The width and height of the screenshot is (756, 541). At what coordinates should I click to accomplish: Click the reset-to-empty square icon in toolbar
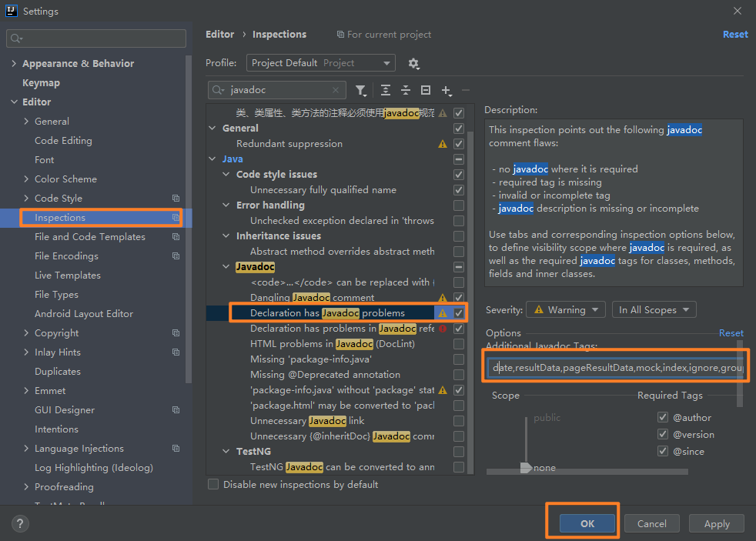point(426,91)
